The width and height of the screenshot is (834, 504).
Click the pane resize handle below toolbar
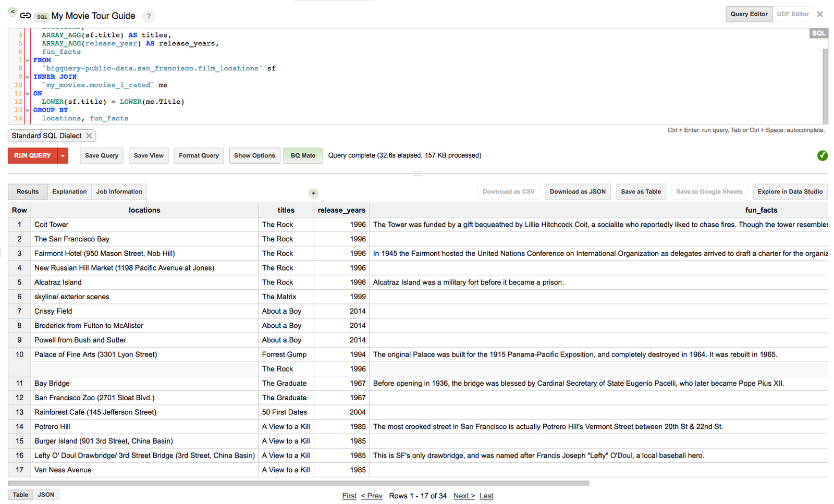[418, 173]
